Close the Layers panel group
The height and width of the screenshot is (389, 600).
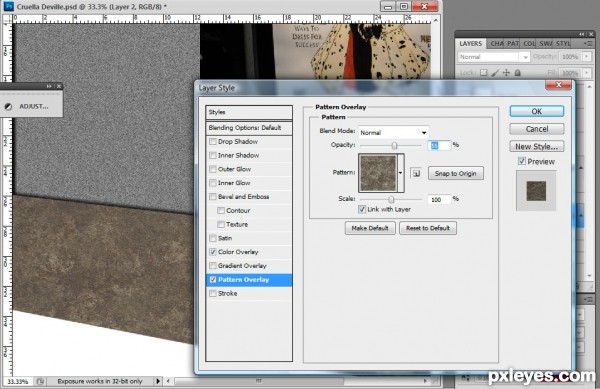tap(591, 34)
